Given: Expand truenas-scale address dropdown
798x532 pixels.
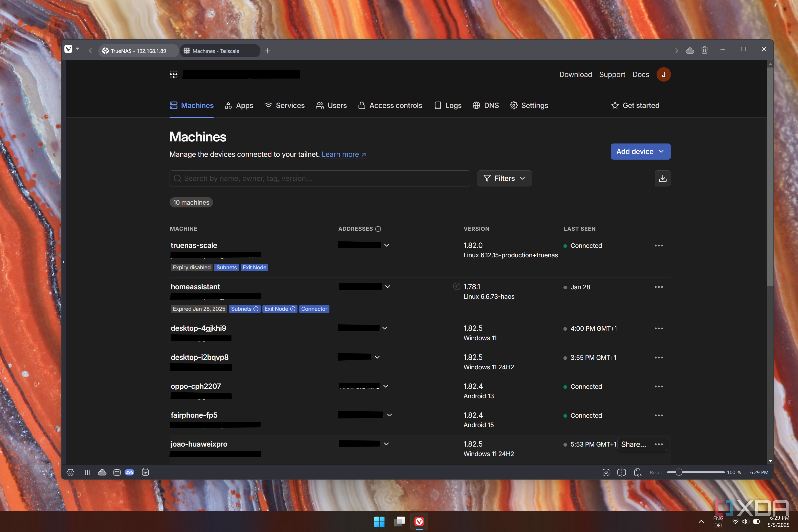Looking at the screenshot, I should (386, 245).
